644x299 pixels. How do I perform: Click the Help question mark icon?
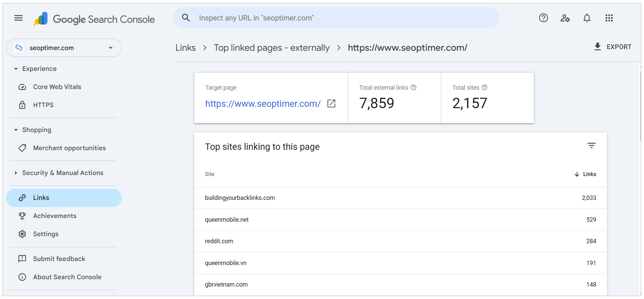[x=543, y=18]
